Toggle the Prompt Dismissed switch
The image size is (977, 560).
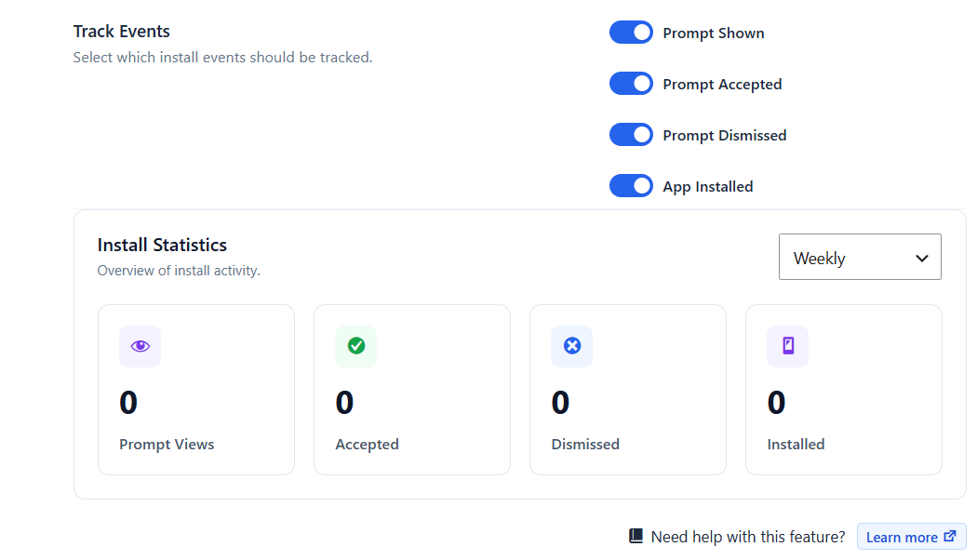[631, 135]
